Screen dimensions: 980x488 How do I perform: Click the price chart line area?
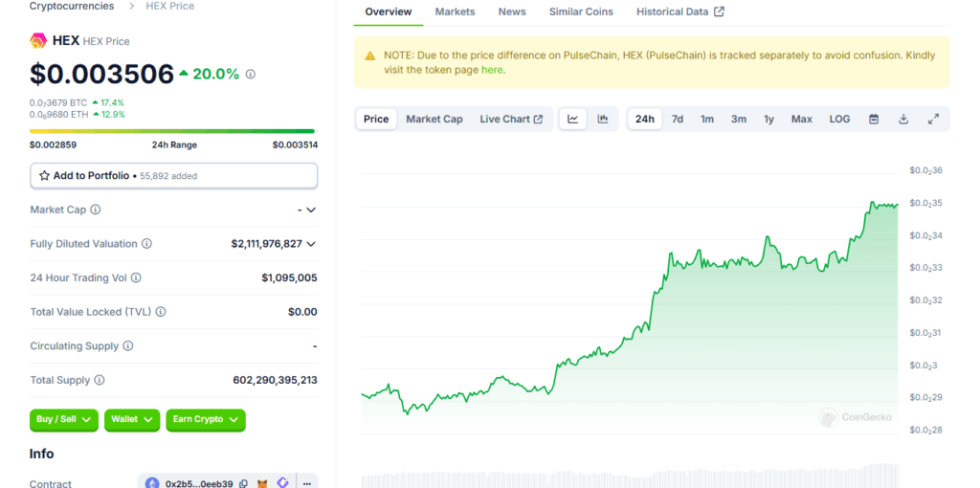(630, 318)
